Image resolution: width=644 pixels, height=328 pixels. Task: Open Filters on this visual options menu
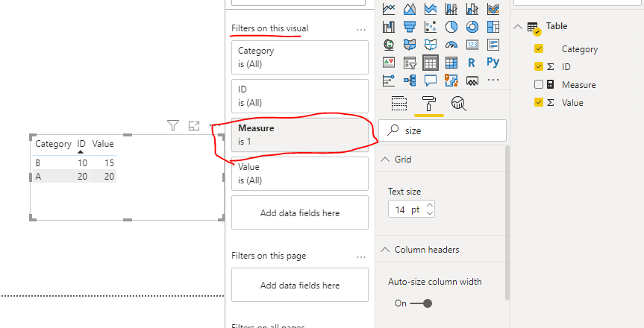pyautogui.click(x=361, y=29)
